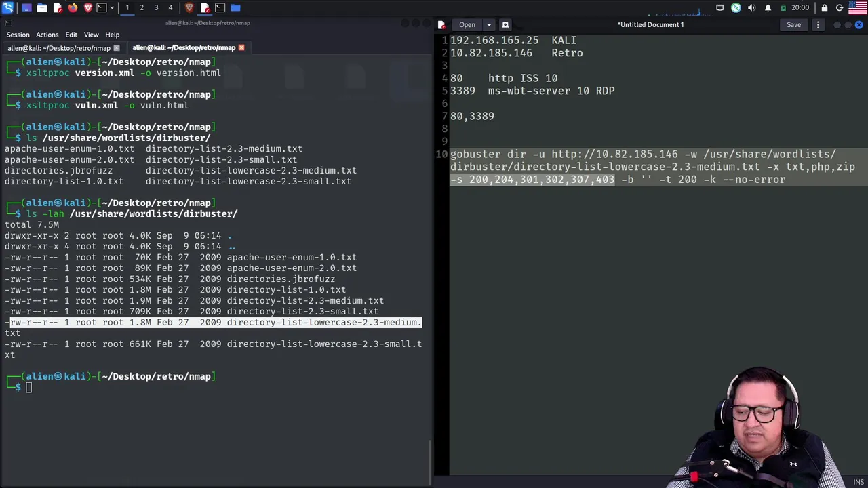
Task: Open the Edit menu in terminal
Action: click(x=71, y=35)
